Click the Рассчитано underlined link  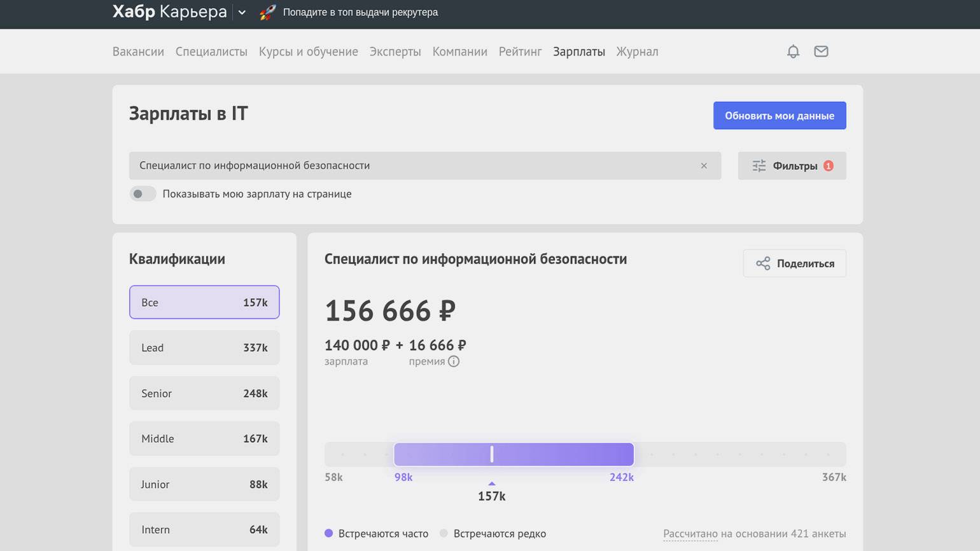tap(690, 534)
